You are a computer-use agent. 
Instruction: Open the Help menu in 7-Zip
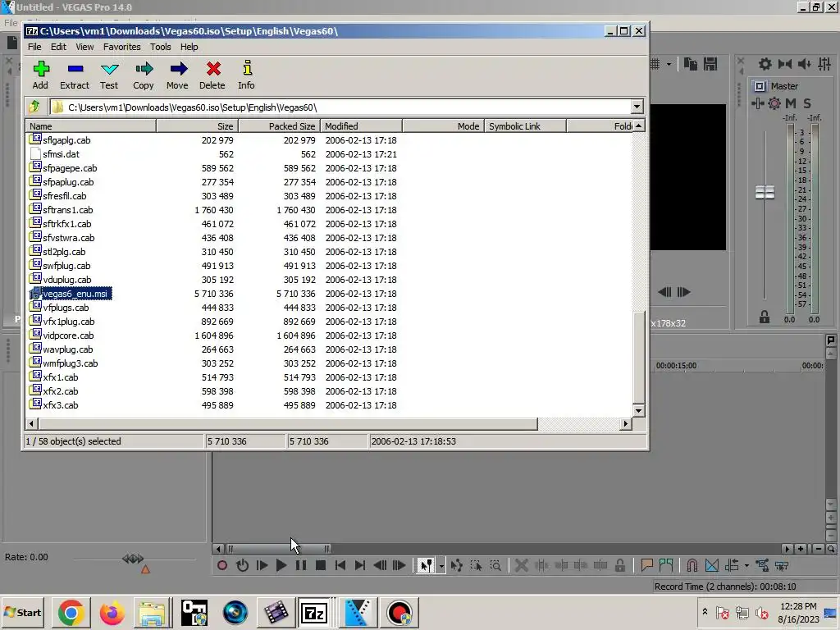pos(189,47)
